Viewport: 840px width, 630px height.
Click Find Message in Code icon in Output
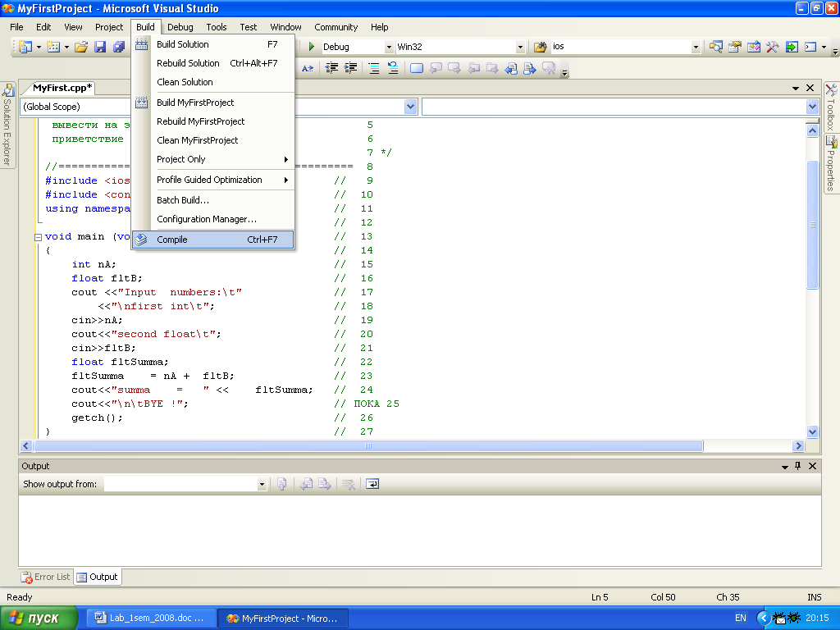coord(282,484)
